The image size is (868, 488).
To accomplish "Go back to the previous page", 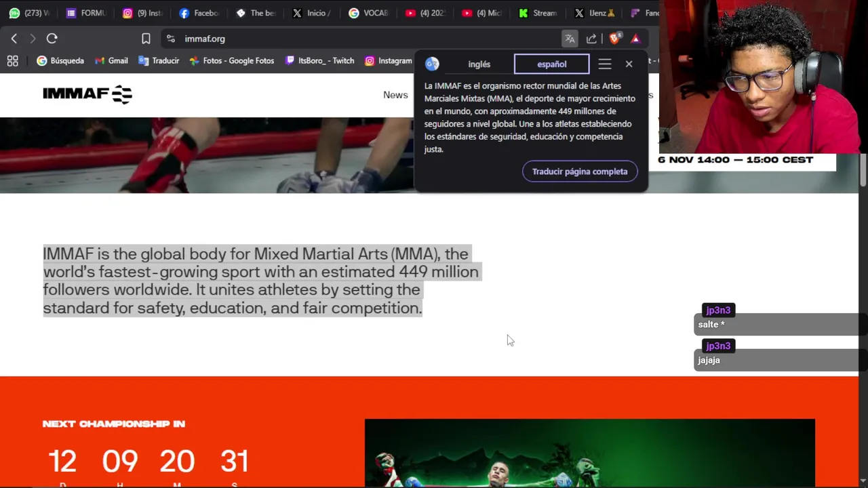I will tap(14, 39).
